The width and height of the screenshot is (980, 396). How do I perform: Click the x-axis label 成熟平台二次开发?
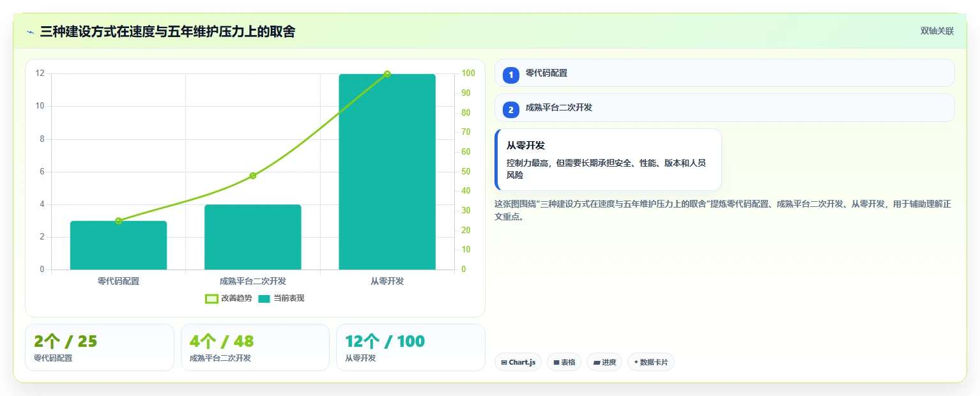[253, 281]
